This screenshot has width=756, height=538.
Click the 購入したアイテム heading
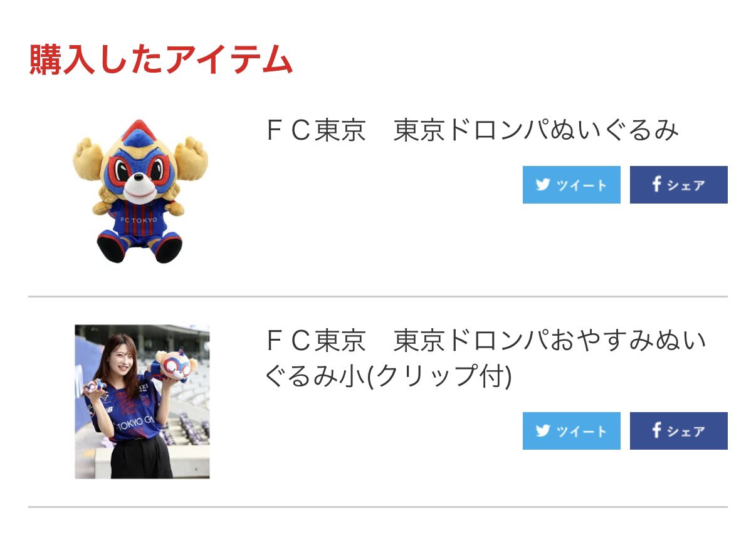tap(161, 61)
